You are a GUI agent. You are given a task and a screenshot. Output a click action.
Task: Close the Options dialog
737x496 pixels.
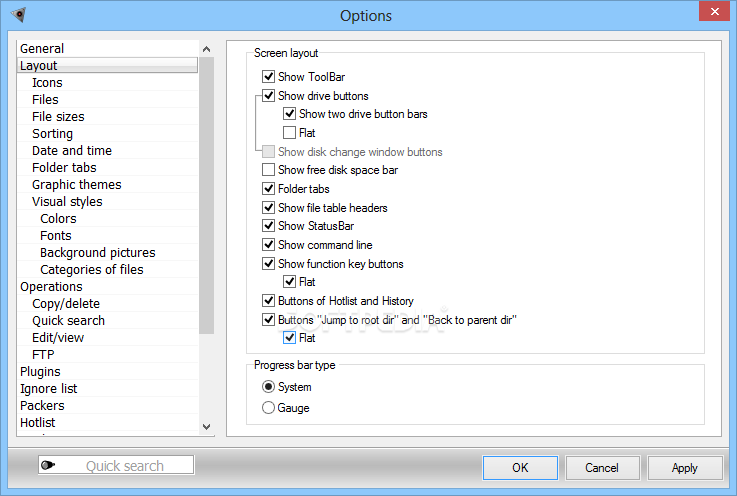tap(714, 11)
